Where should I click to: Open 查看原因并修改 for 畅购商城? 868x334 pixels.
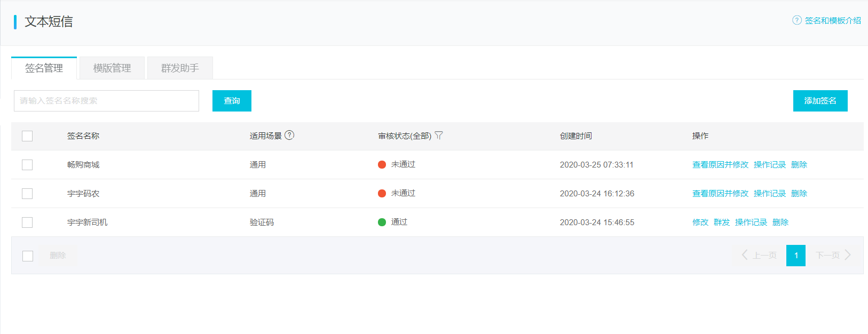[720, 165]
